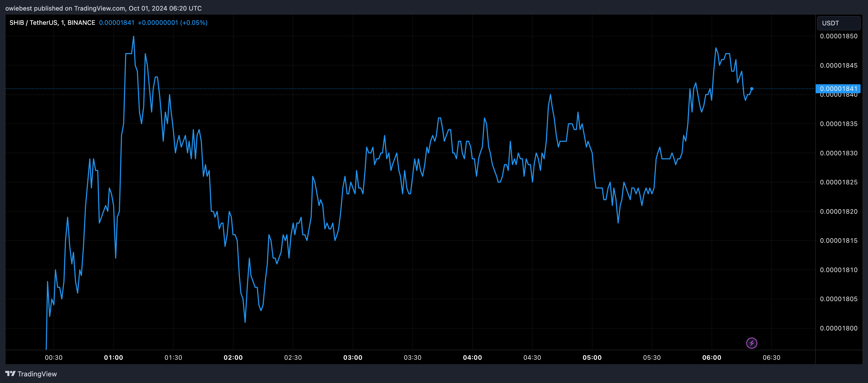This screenshot has width=868, height=383.
Task: Click the 0.00001820 price axis label
Action: click(839, 211)
